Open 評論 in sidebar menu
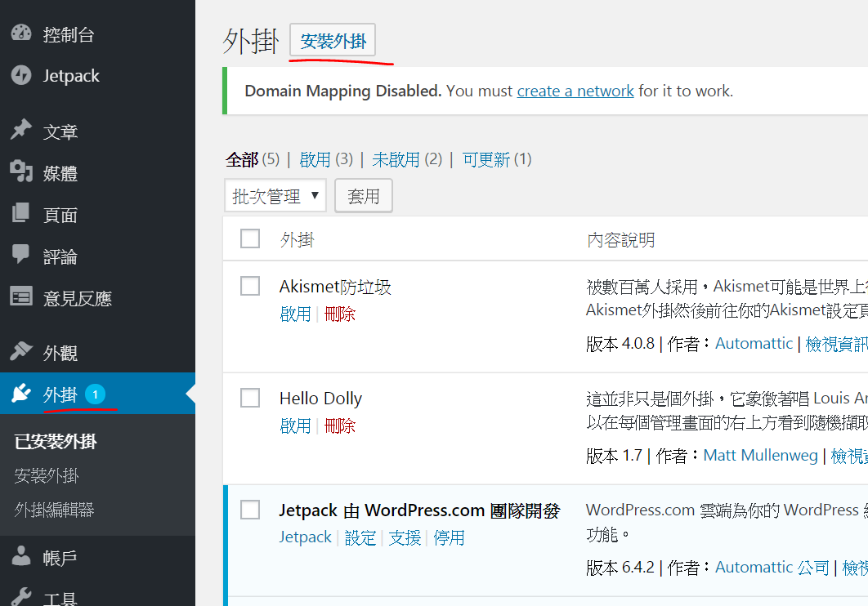This screenshot has height=606, width=868. (x=60, y=256)
